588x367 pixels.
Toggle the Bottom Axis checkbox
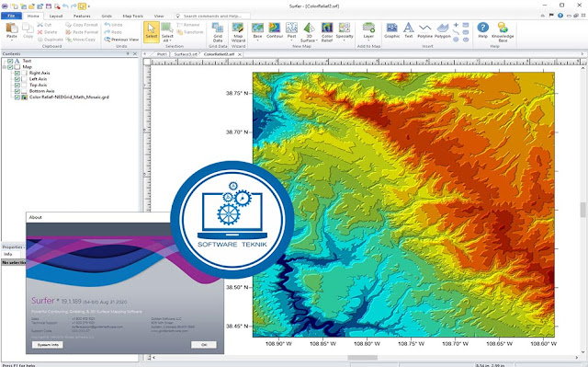point(17,91)
